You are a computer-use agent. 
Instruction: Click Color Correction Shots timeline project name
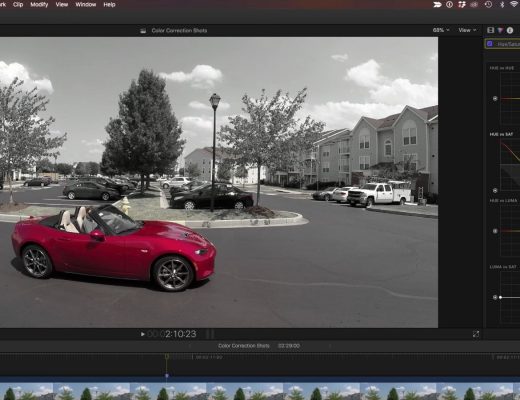[x=244, y=346]
